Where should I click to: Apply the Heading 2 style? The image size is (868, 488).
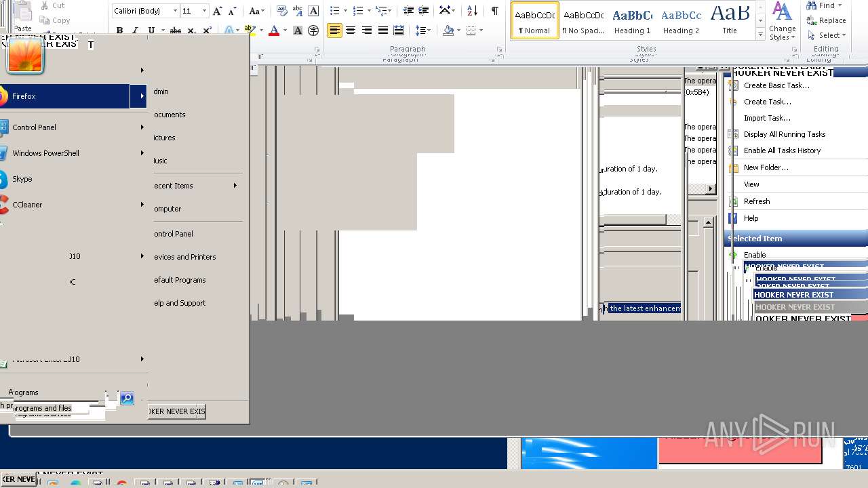681,20
